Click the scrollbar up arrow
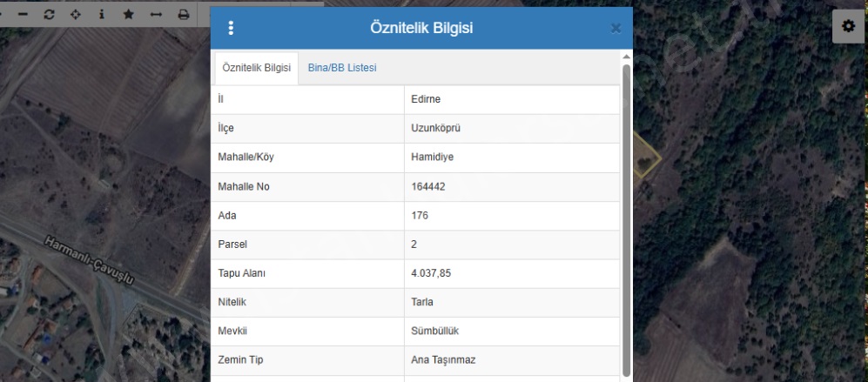 tap(627, 57)
